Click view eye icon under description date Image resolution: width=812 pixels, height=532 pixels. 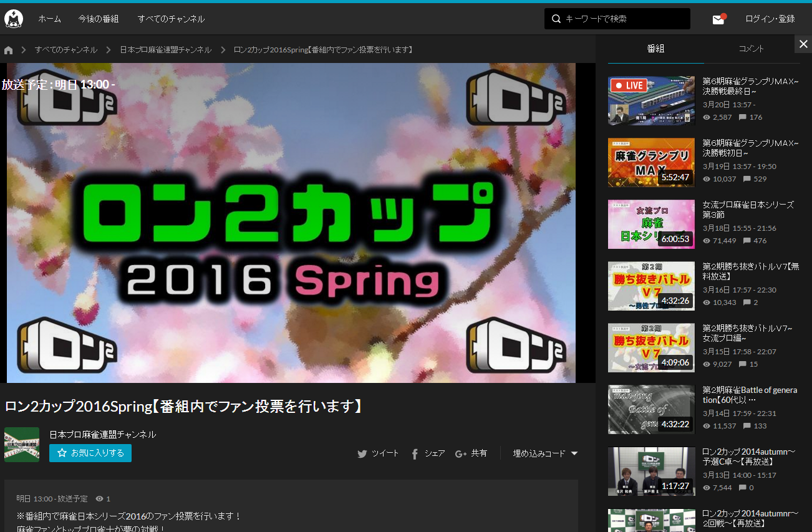pyautogui.click(x=99, y=499)
